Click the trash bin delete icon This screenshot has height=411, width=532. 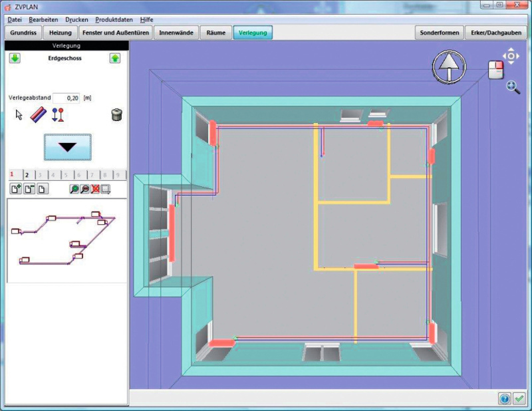click(x=116, y=114)
